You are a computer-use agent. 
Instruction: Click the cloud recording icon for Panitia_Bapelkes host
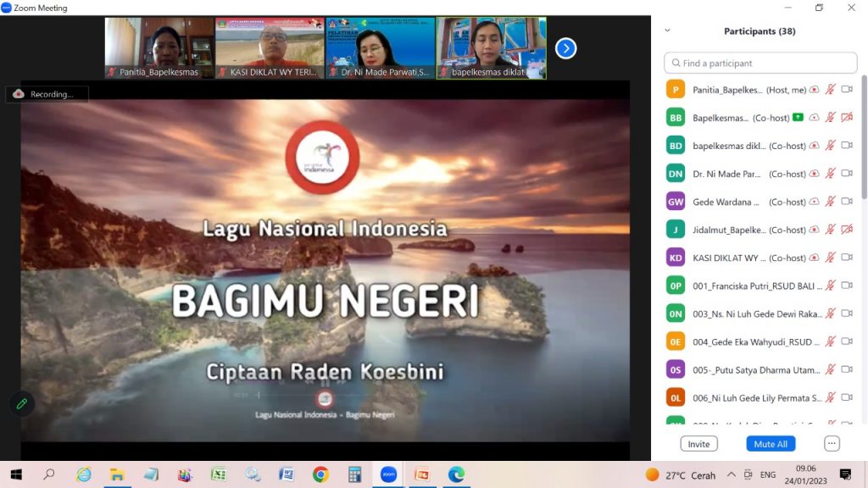pos(815,90)
